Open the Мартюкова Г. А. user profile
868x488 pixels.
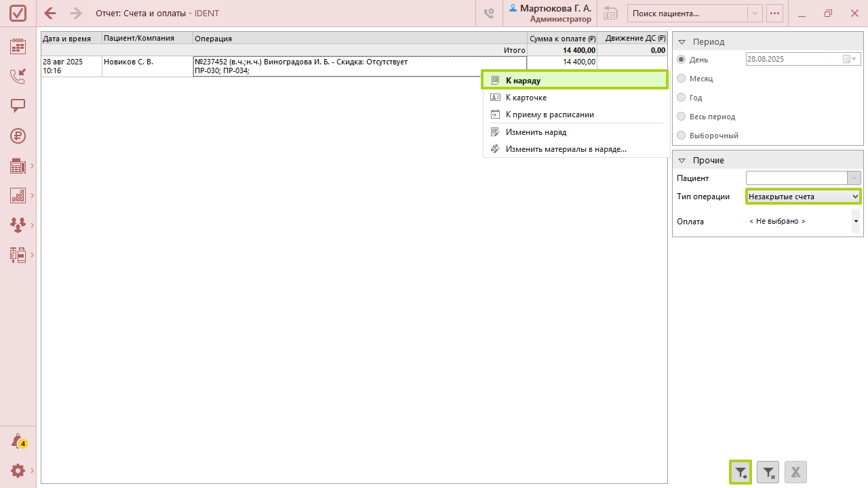click(x=551, y=14)
